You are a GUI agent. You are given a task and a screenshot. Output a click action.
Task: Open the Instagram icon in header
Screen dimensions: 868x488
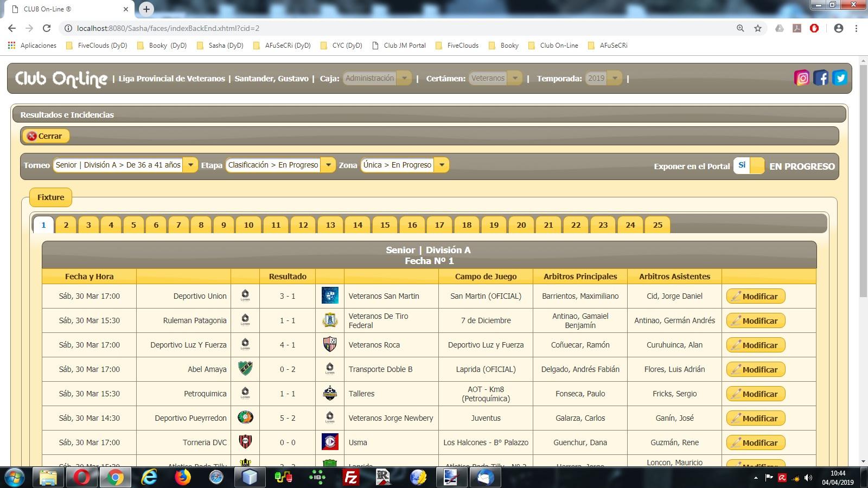[x=802, y=78]
